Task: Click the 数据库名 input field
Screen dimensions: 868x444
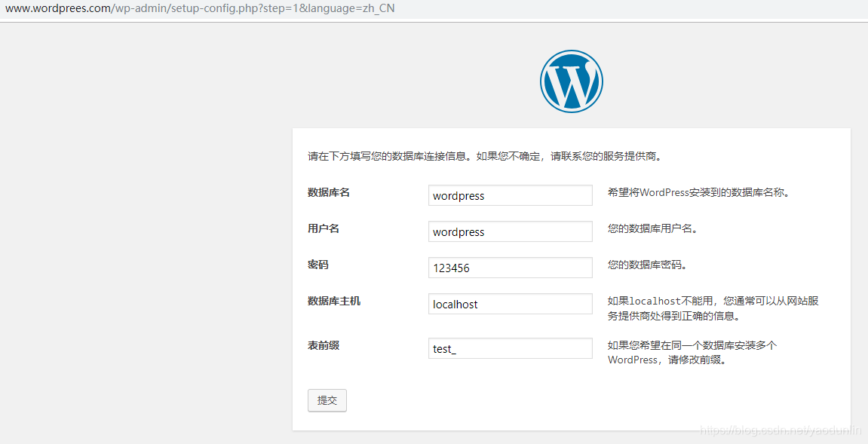Action: coord(511,195)
